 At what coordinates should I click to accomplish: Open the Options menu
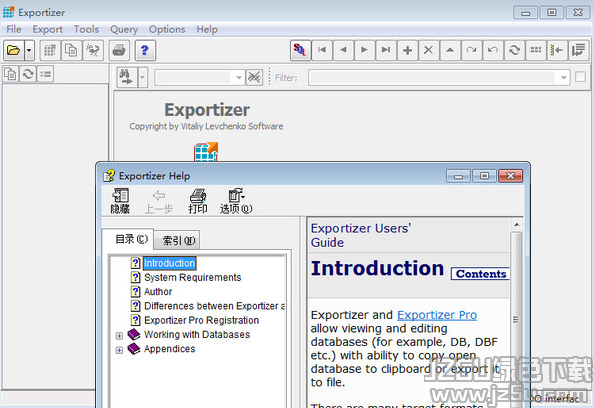click(x=167, y=29)
